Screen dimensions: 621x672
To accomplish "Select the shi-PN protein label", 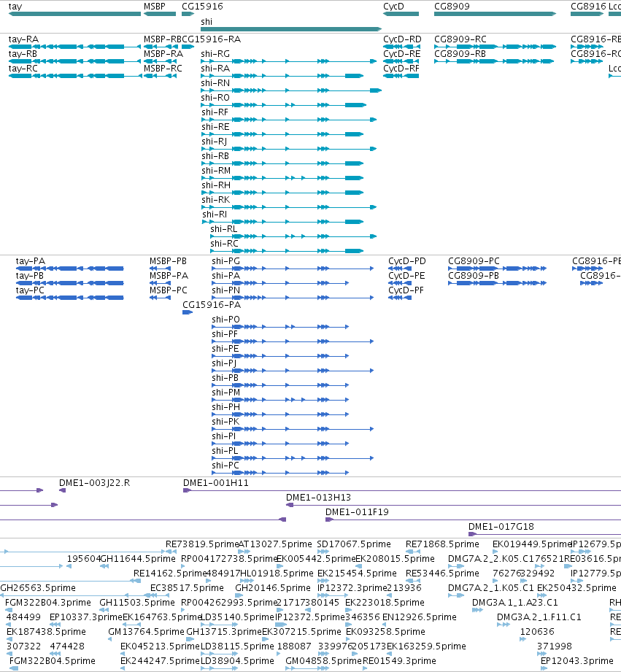I will coord(225,290).
